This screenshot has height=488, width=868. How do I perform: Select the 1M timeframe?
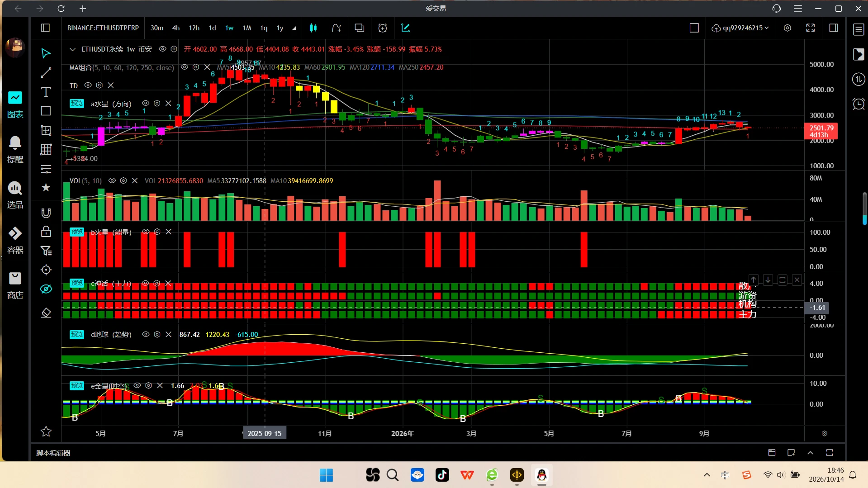247,28
